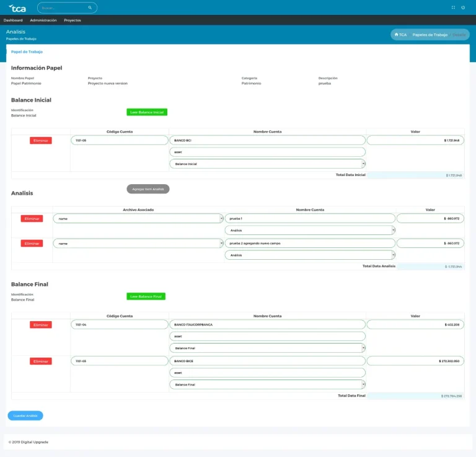Open the Dashboard menu
Image resolution: width=476 pixels, height=457 pixels.
point(13,20)
